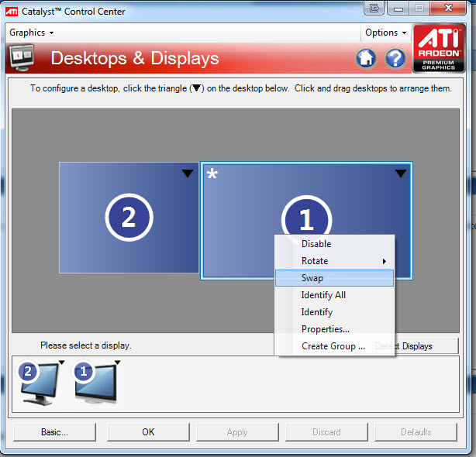Click the Discard button
Viewport: 476px width, 457px height.
[x=326, y=432]
